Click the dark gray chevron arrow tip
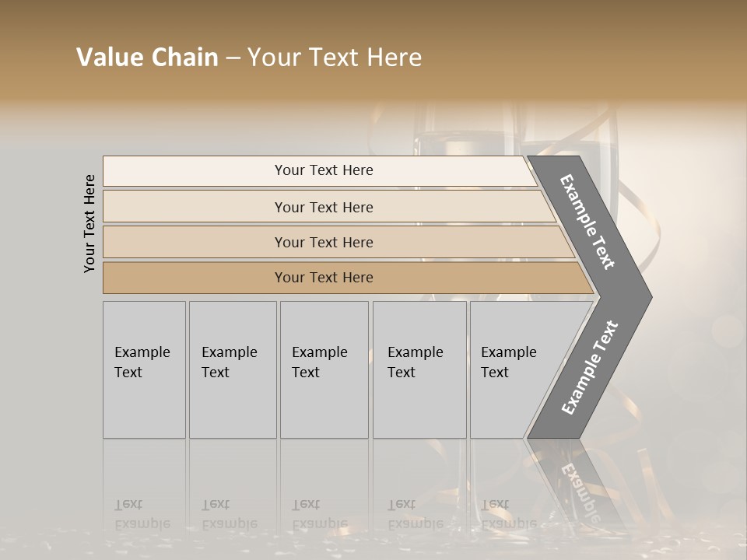 pyautogui.click(x=633, y=297)
